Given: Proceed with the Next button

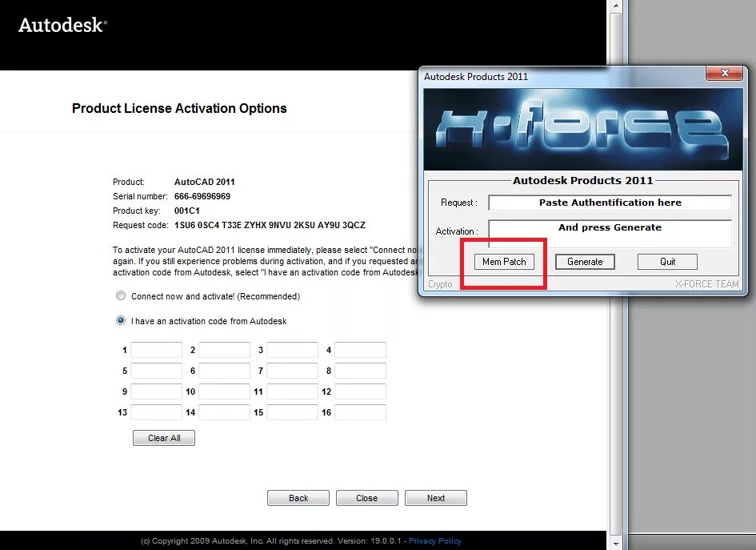Looking at the screenshot, I should [436, 498].
